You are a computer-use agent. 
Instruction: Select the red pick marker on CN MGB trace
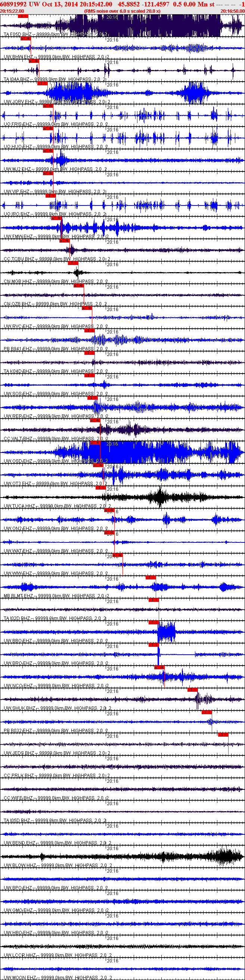[x=72, y=263]
